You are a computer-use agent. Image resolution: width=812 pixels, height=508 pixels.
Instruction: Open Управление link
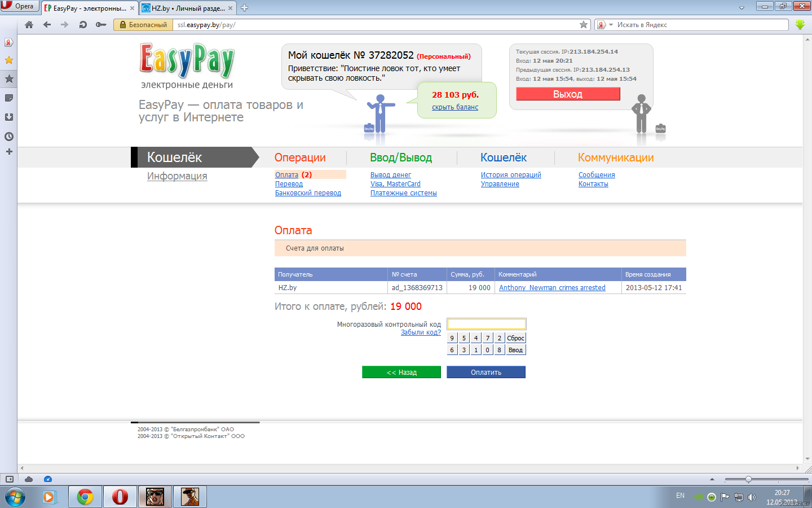pyautogui.click(x=500, y=184)
